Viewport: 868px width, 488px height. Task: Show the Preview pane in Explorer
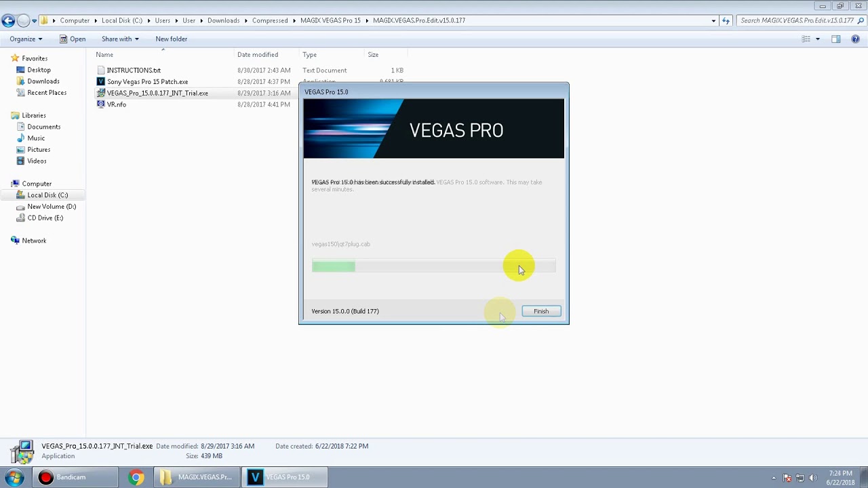[x=835, y=39]
